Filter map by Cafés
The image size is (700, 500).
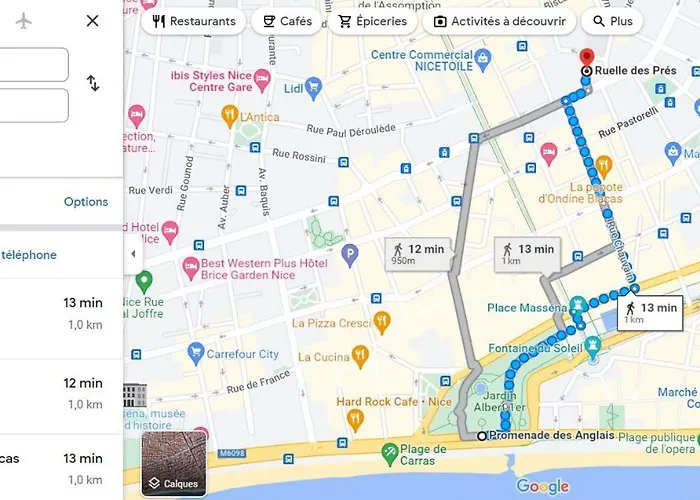coord(287,21)
